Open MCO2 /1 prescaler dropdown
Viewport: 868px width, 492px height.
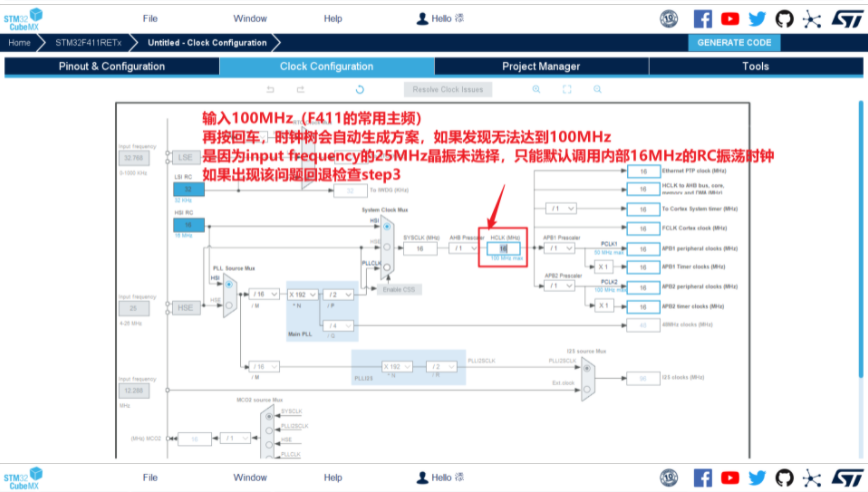coord(235,438)
